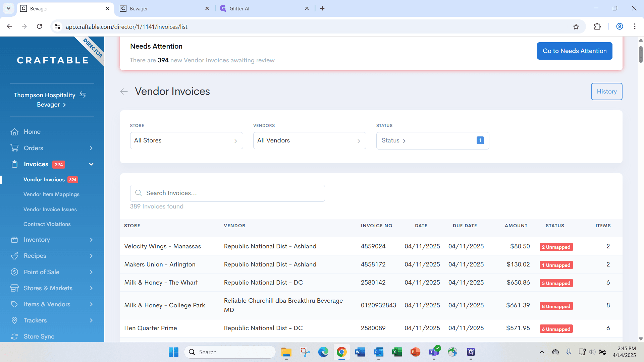Switch to the second Bevager tab
Screen dimensions: 644x362
point(164,9)
